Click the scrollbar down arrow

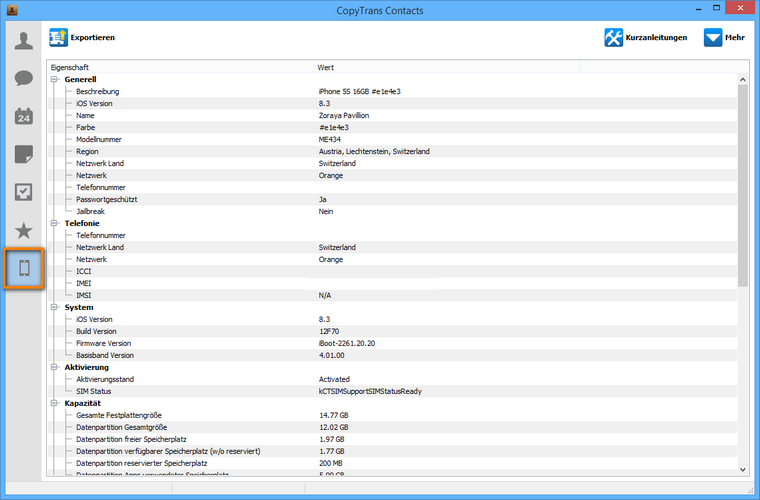[x=743, y=469]
